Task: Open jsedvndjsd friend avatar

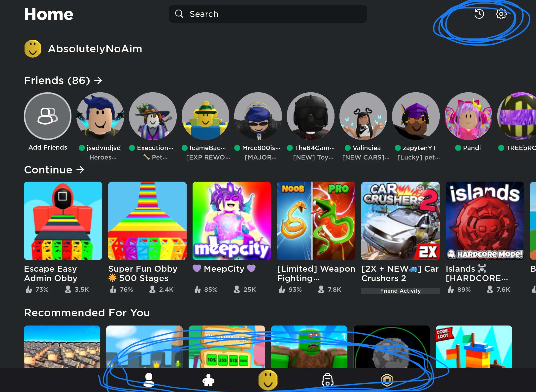Action: (100, 116)
